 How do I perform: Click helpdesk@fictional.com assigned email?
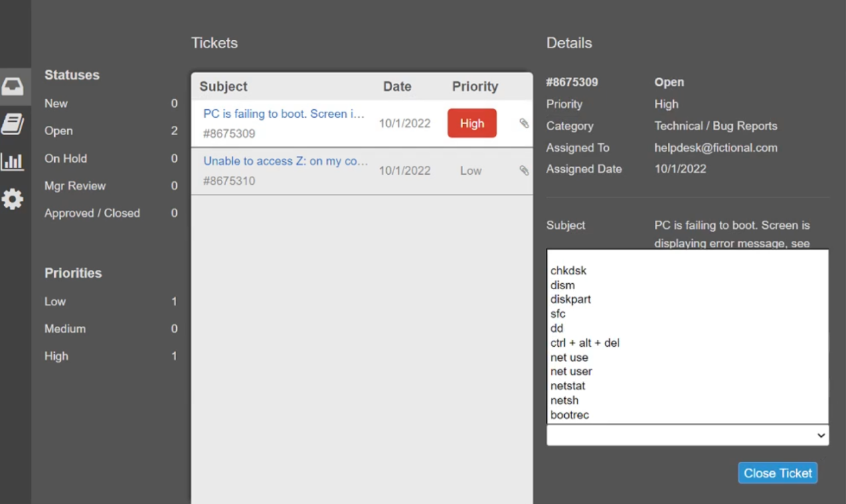(x=716, y=148)
